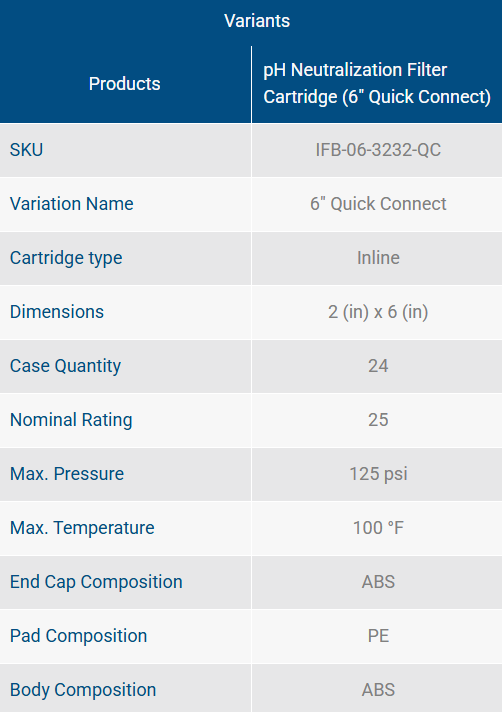The width and height of the screenshot is (502, 712).
Task: Select the Products column header
Action: click(125, 84)
